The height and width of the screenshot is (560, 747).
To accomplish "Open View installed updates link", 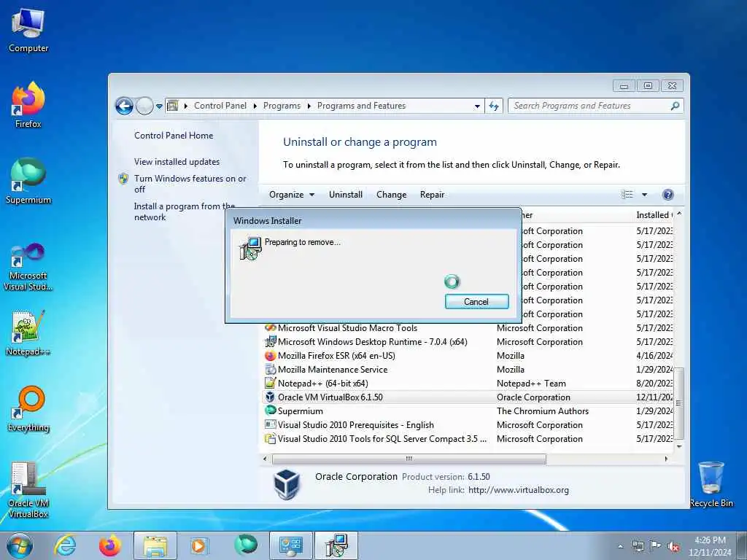I will 177,161.
